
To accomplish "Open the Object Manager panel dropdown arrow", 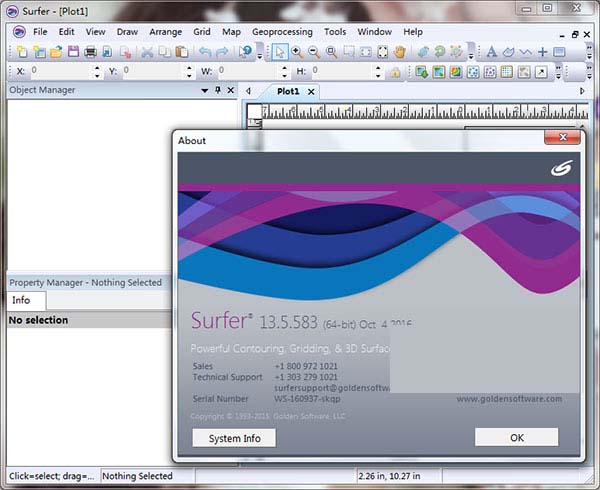I will coord(205,90).
